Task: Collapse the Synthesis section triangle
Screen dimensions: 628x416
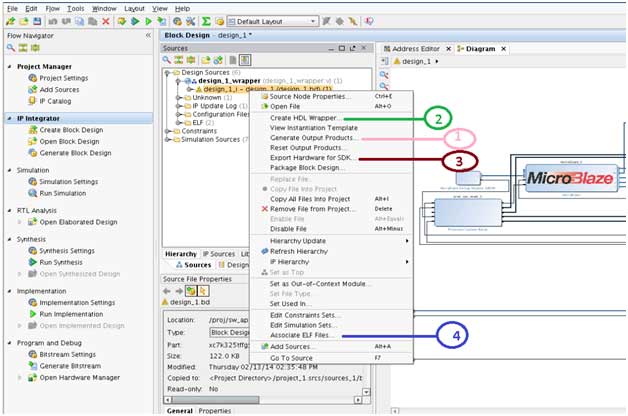Action: pos(10,239)
